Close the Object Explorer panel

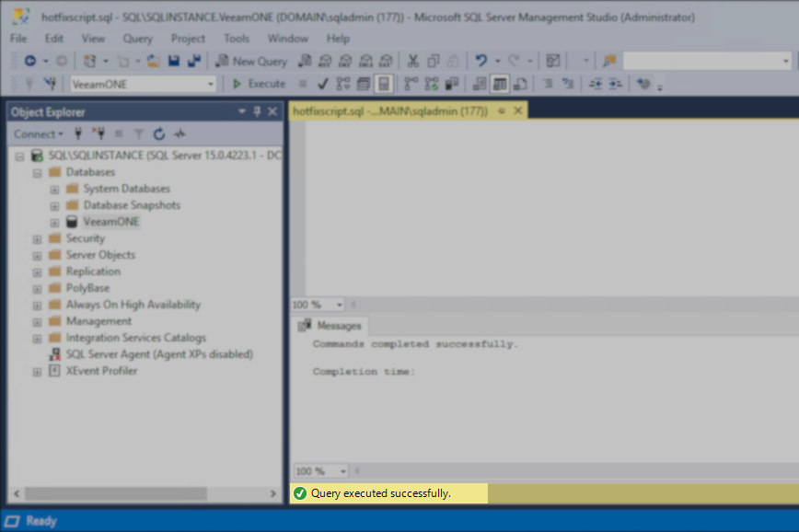pyautogui.click(x=272, y=111)
